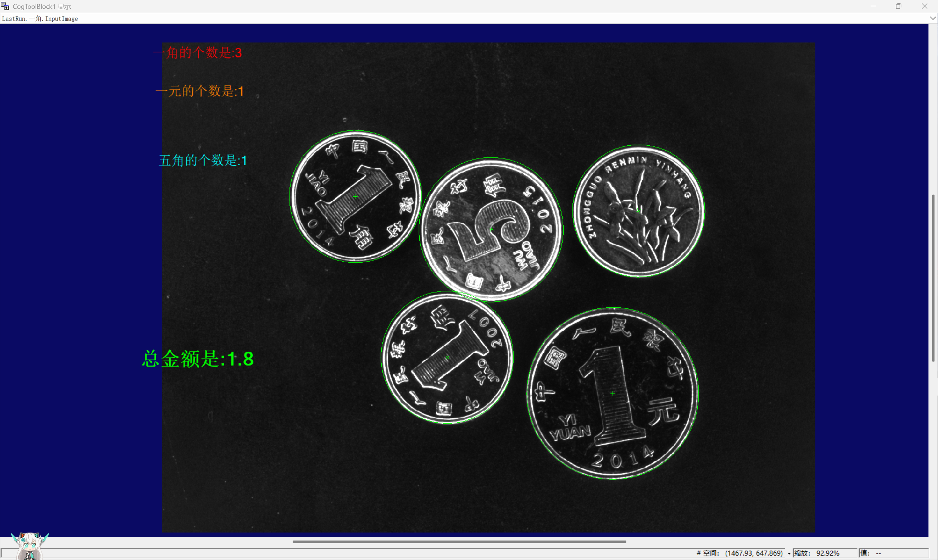Viewport: 938px width, 560px height.
Task: Click the CogToolBlock1 window title icon
Action: click(x=5, y=6)
